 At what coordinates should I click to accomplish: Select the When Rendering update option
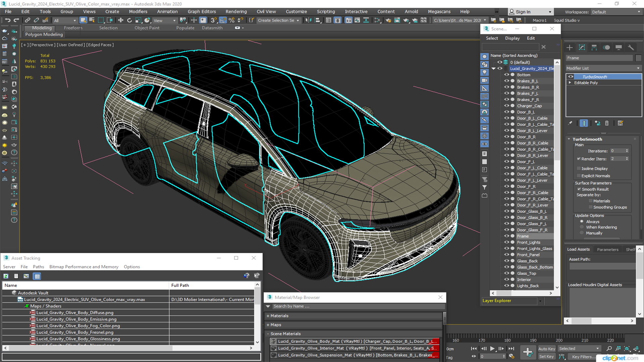[582, 227]
